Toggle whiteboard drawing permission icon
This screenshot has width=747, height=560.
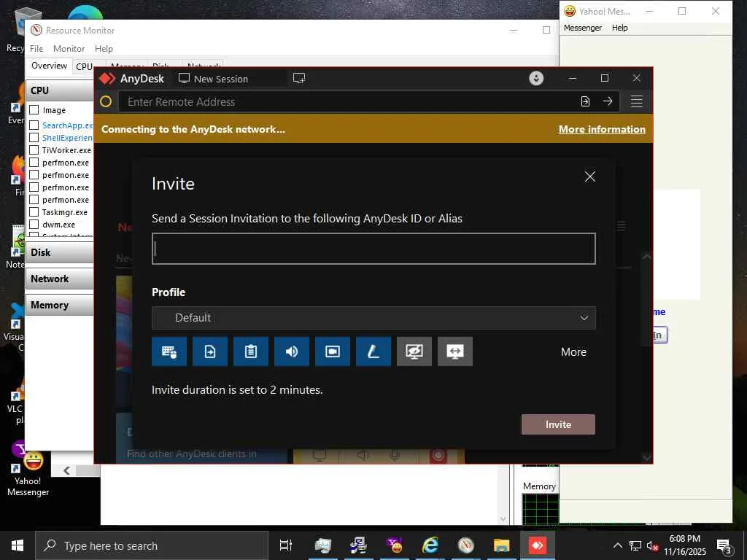click(373, 351)
